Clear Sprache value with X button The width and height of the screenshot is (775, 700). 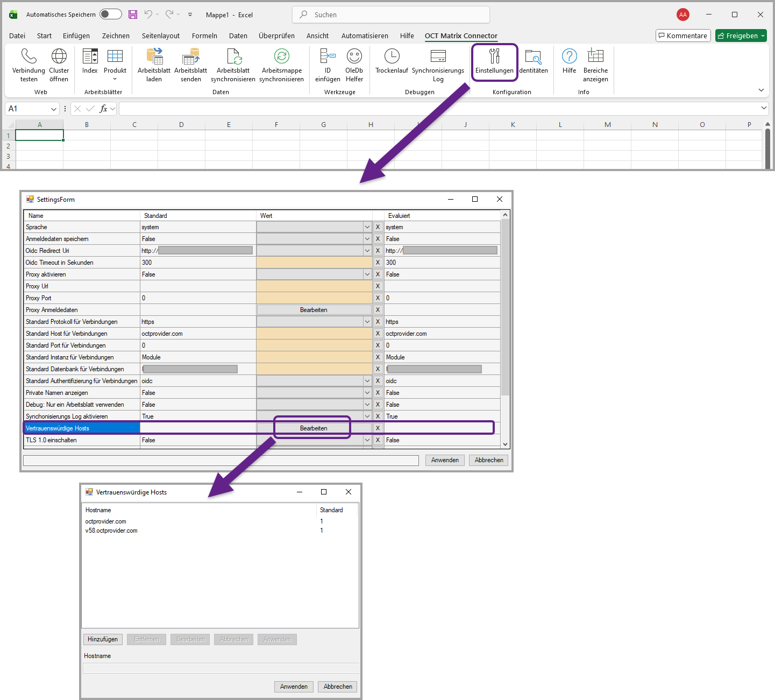click(378, 227)
